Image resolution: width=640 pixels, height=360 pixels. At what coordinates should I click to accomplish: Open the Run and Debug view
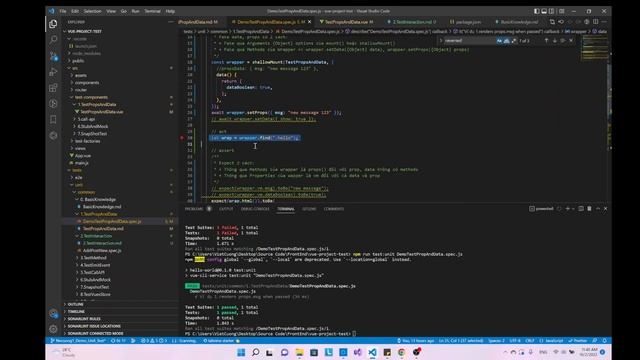(53, 72)
